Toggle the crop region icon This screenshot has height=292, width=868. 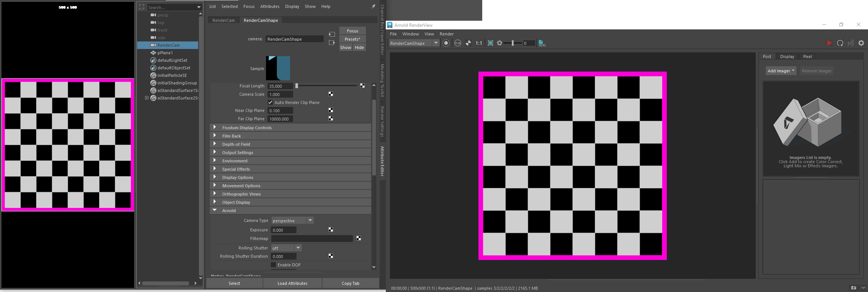[x=490, y=43]
